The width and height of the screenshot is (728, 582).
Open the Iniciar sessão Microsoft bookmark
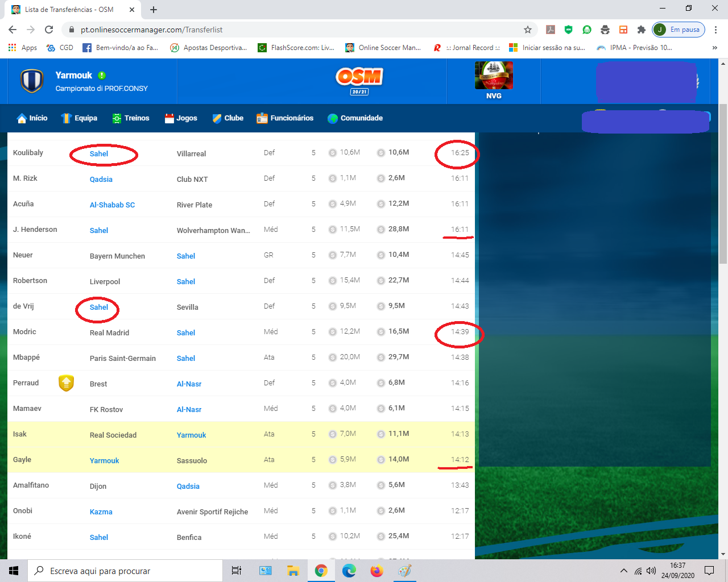point(547,48)
